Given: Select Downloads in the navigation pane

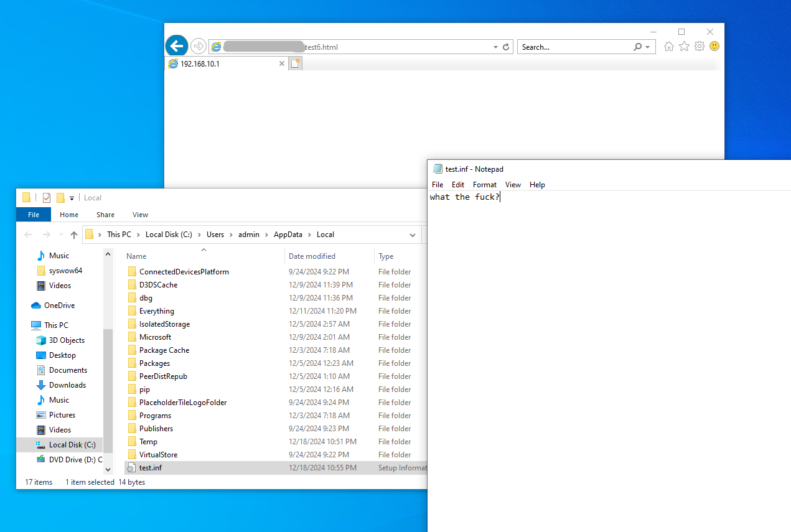Looking at the screenshot, I should click(x=67, y=385).
